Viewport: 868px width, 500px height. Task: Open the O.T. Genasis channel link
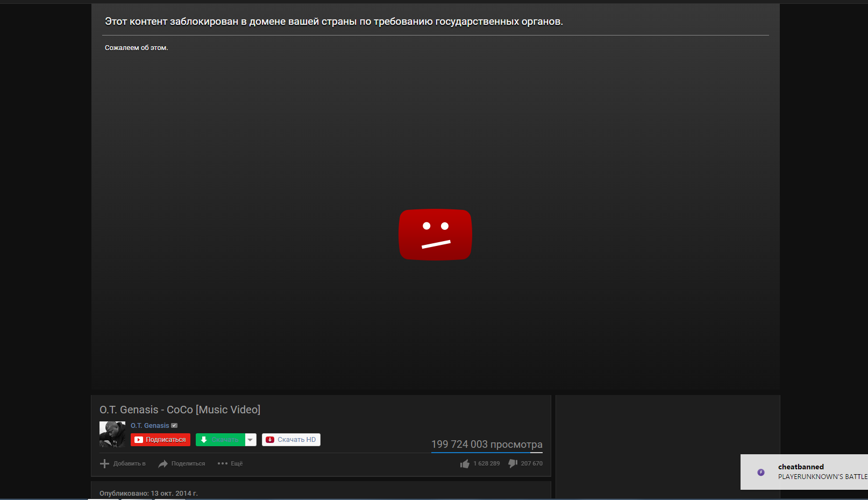coord(150,426)
